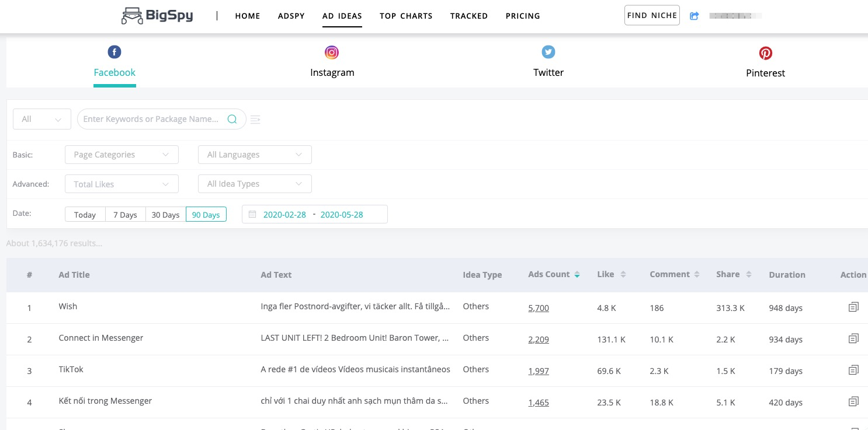Choose the Today date filter
Image resolution: width=868 pixels, height=430 pixels.
[85, 215]
